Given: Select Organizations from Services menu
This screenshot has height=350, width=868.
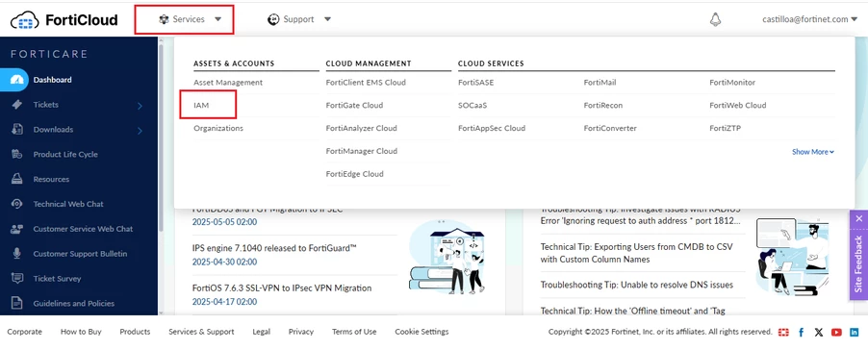Looking at the screenshot, I should click(218, 128).
